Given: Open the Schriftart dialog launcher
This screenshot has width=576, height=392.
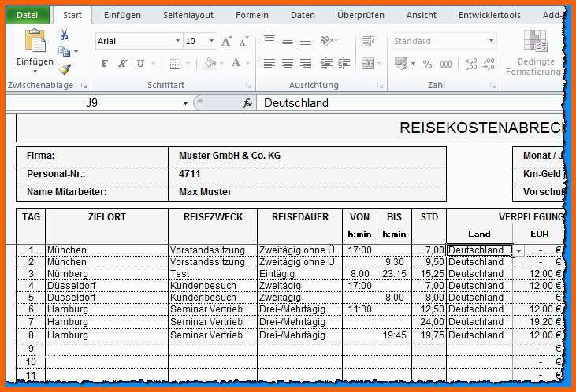Looking at the screenshot, I should [248, 85].
